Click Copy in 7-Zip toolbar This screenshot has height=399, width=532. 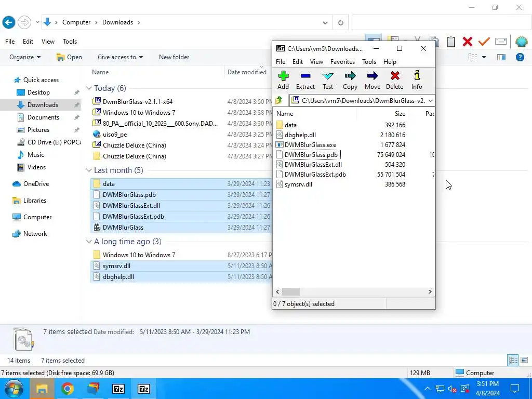[350, 81]
